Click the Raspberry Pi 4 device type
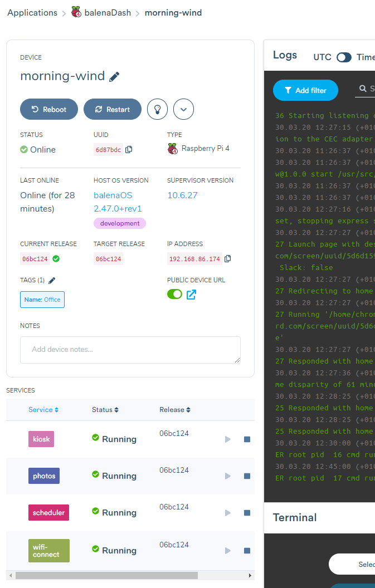This screenshot has width=375, height=588. click(198, 149)
